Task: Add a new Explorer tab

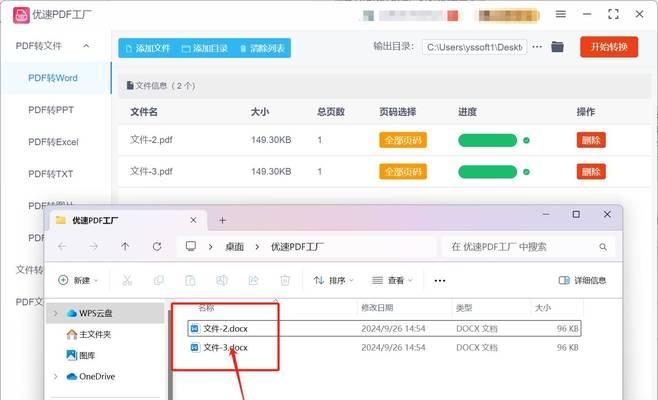Action: [222, 220]
